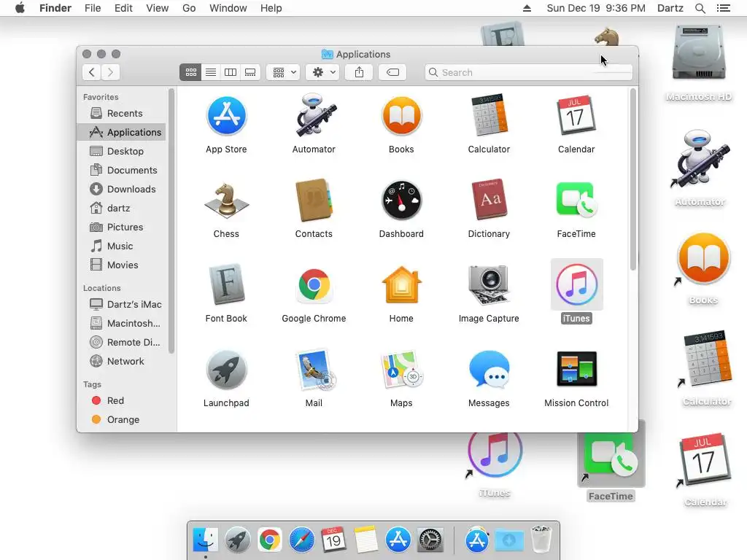Open Notification Center in menu bar
The height and width of the screenshot is (560, 747).
pyautogui.click(x=723, y=8)
